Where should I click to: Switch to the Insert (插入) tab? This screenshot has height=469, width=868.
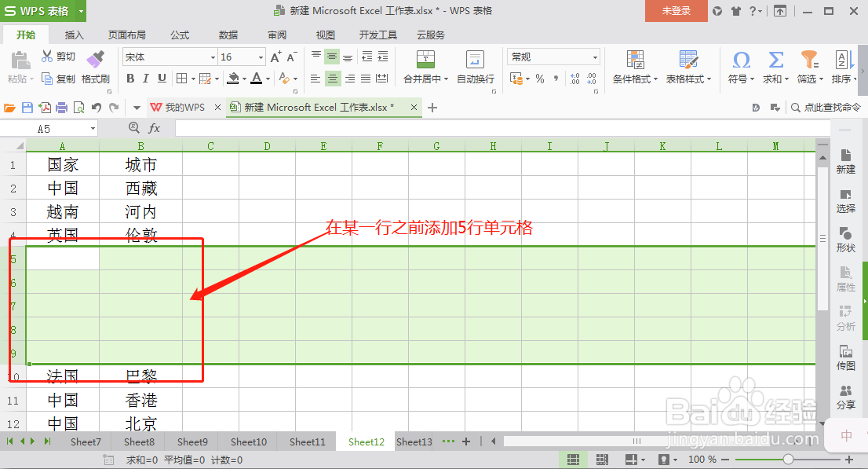[x=75, y=35]
